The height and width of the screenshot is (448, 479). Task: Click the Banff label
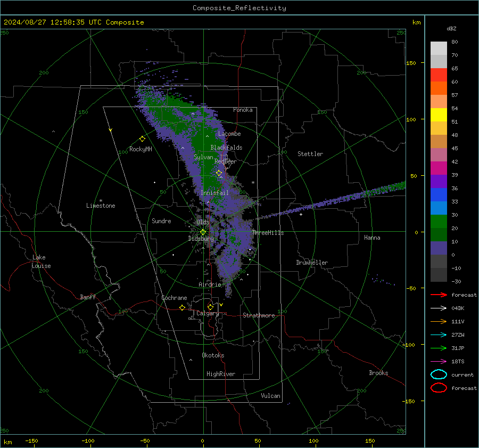tap(88, 297)
